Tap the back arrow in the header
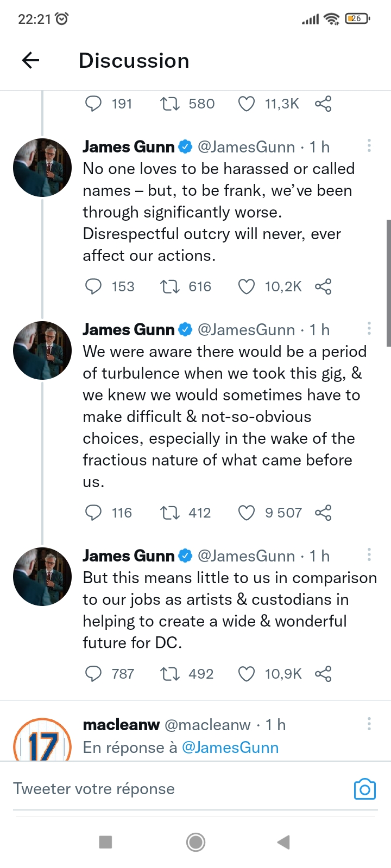The width and height of the screenshot is (391, 868). (x=31, y=60)
